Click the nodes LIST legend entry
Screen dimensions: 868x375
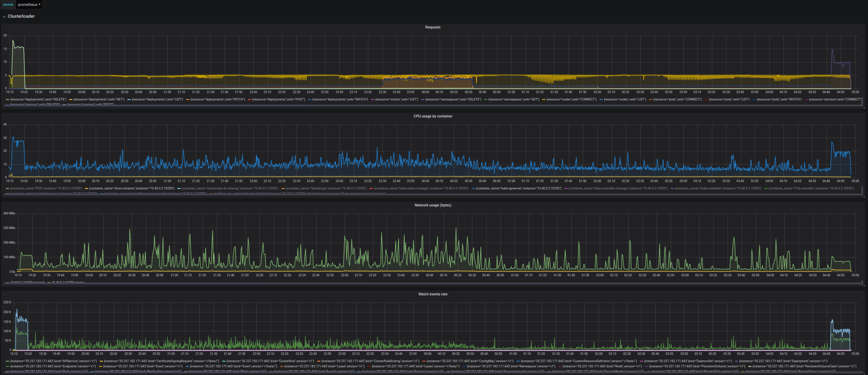pyautogui.click(x=625, y=99)
